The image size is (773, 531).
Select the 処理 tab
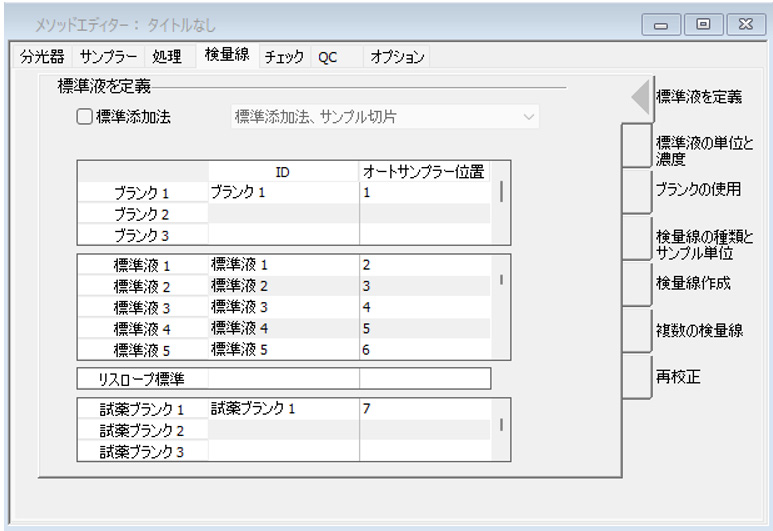167,57
